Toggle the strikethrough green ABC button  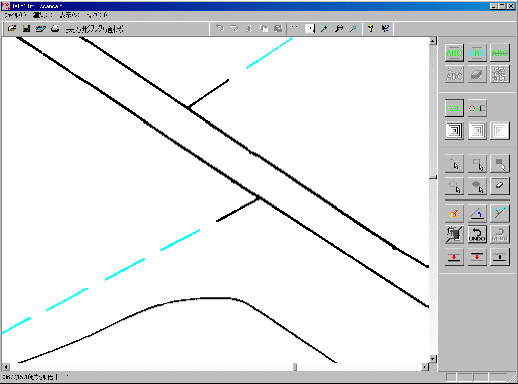[x=499, y=53]
